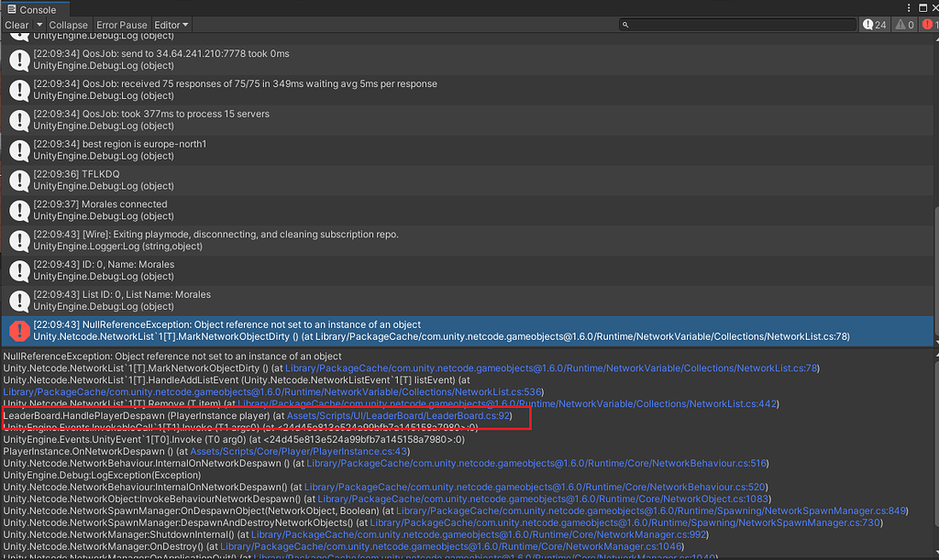Click the red error icon of NullReferenceException
The width and height of the screenshot is (939, 560).
[x=19, y=331]
